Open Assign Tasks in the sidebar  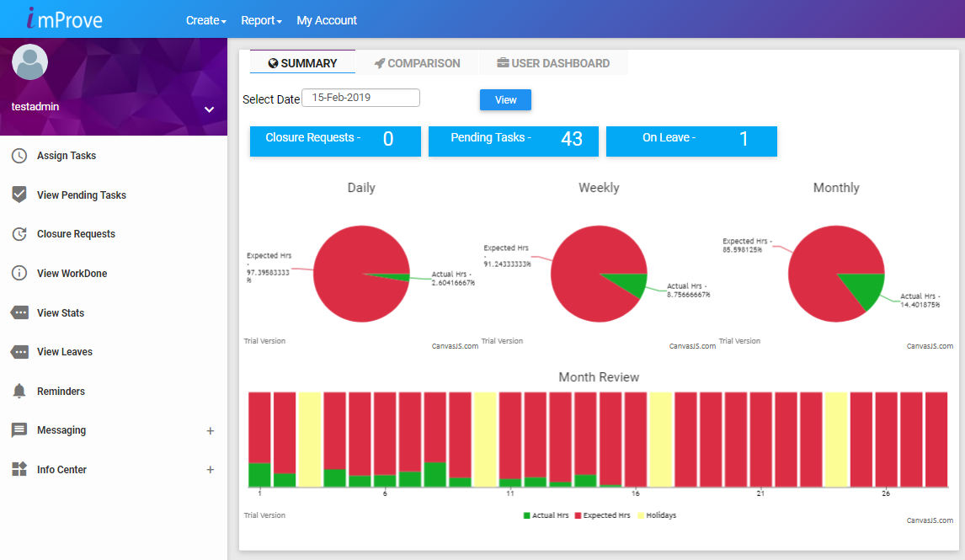pos(67,156)
